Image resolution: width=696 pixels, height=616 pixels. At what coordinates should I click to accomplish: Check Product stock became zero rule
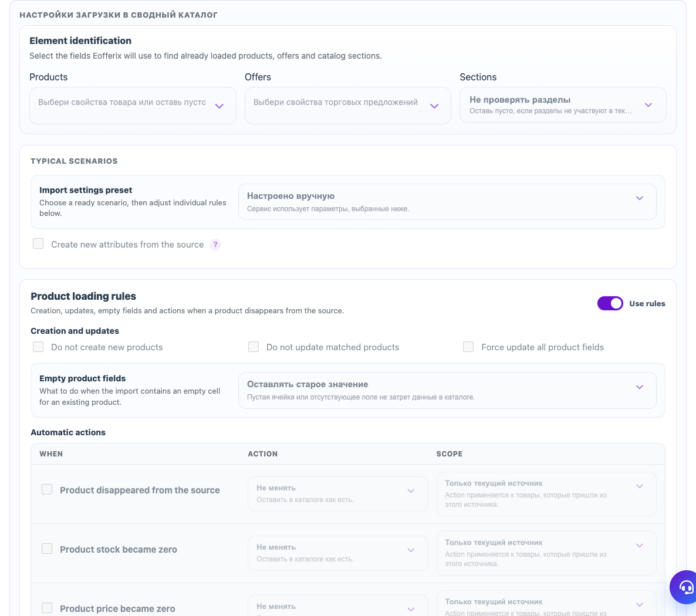[47, 549]
